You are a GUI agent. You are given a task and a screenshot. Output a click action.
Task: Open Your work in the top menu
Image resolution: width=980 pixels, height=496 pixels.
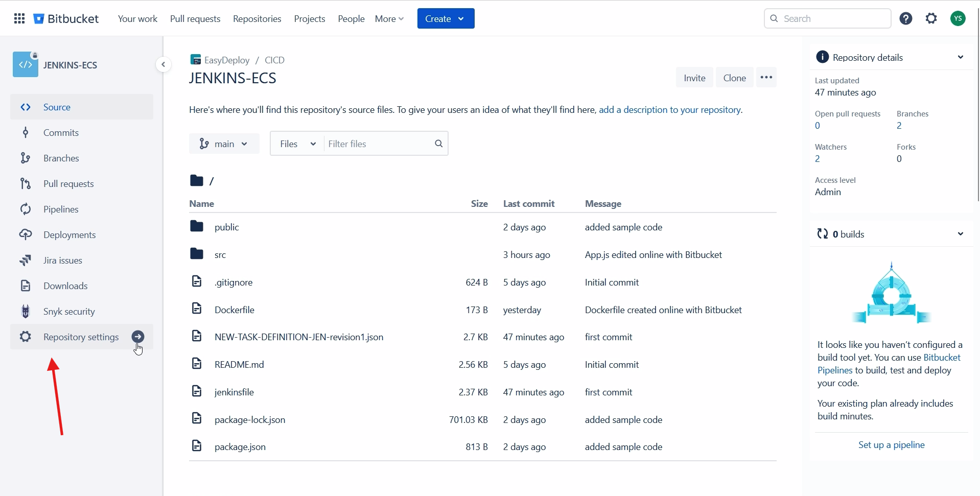click(137, 19)
